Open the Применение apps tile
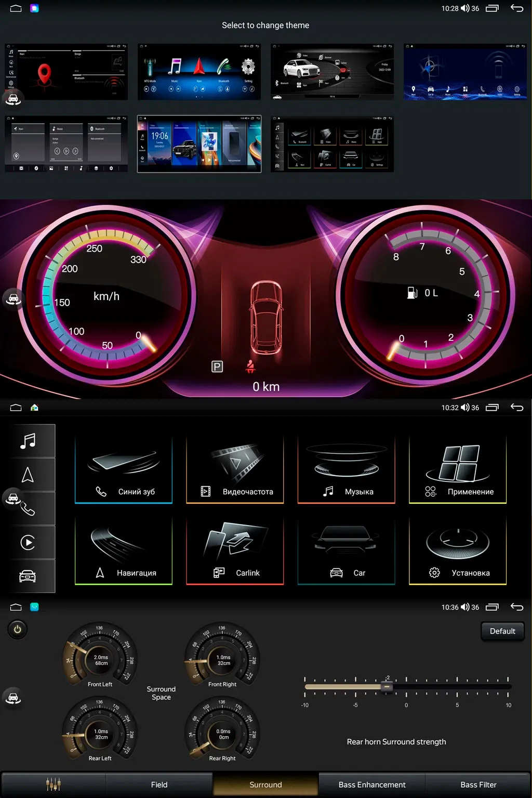This screenshot has height=798, width=532. pyautogui.click(x=458, y=470)
